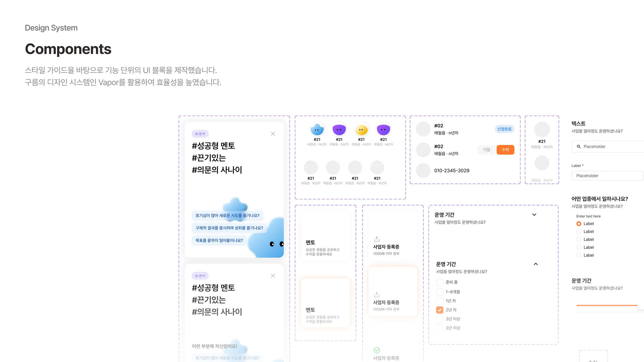Image resolution: width=644 pixels, height=362 pixels.
Task: Tick the 1~6개월 checkbox
Action: pyautogui.click(x=440, y=292)
